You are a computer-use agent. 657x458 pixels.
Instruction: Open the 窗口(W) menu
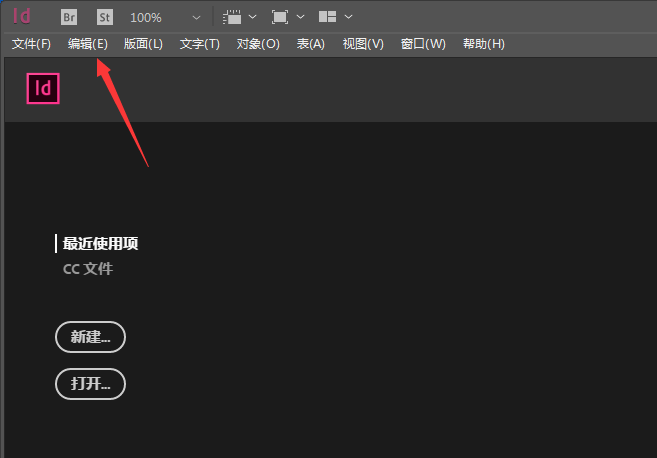point(423,44)
